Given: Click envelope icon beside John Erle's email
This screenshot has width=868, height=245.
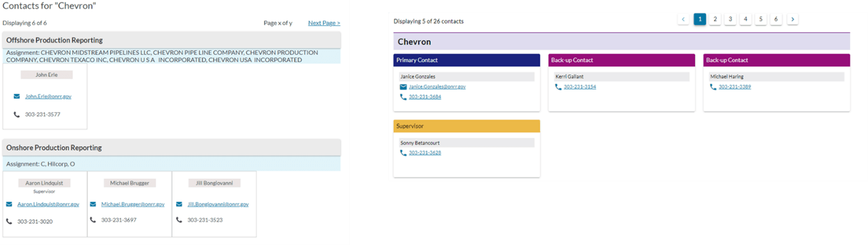Looking at the screenshot, I should 17,97.
